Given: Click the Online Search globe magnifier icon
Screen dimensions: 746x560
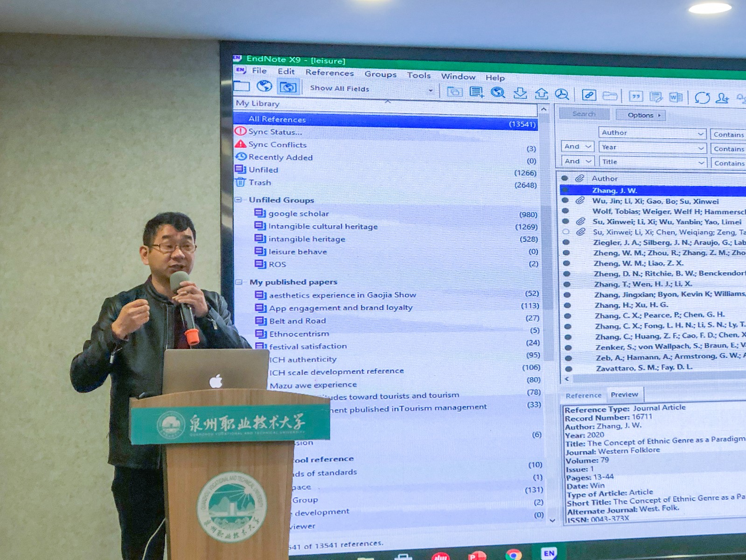Looking at the screenshot, I should [498, 92].
